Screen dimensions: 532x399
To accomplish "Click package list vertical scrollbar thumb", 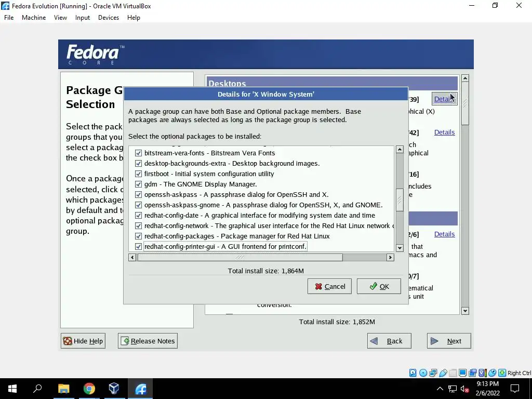I will coord(400,200).
